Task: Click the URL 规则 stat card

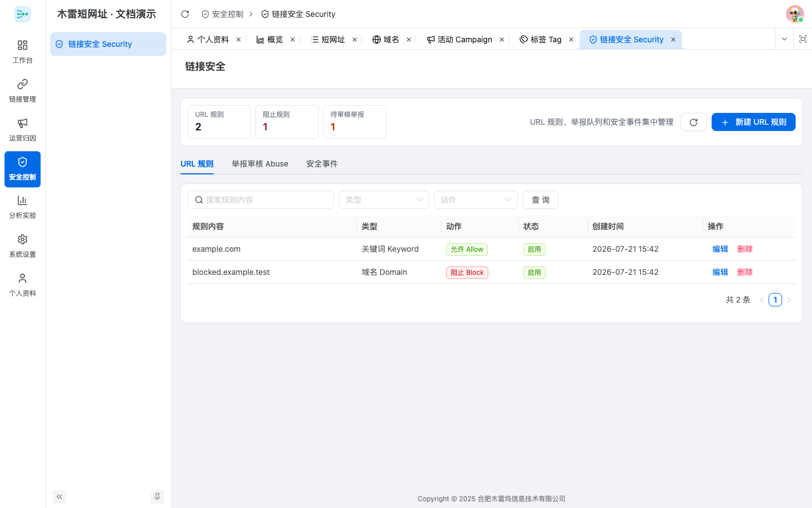Action: click(219, 122)
